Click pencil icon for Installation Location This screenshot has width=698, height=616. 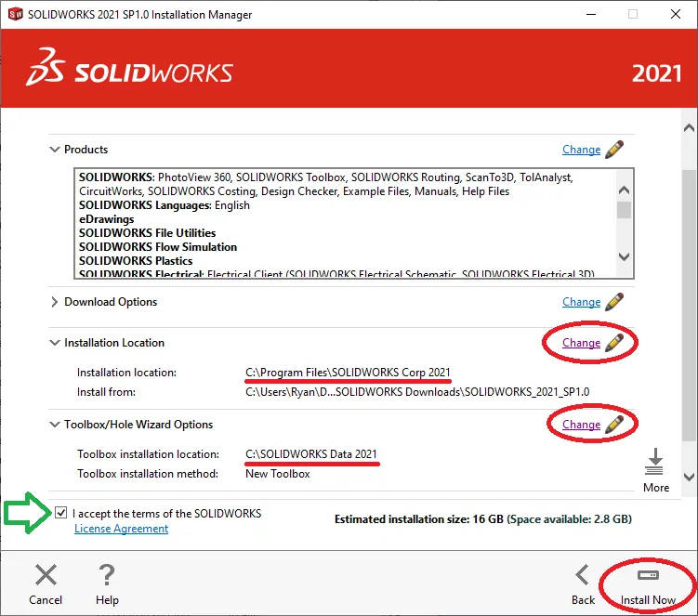[x=614, y=342]
